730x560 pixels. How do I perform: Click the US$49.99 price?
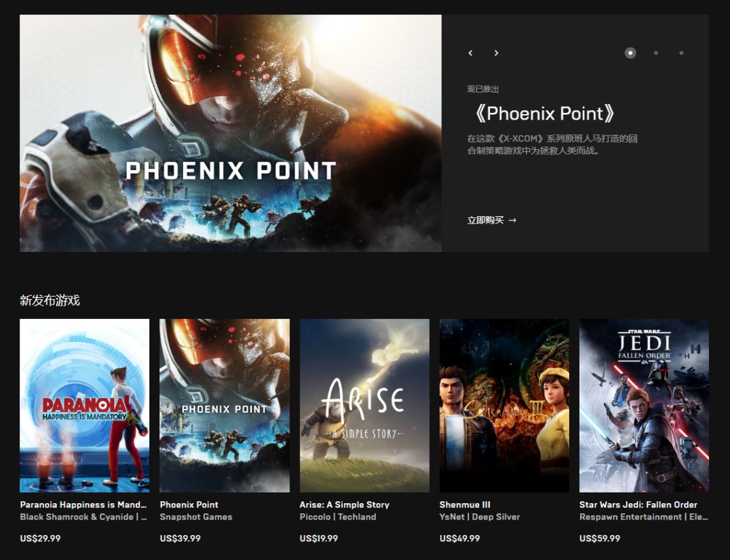(x=460, y=538)
